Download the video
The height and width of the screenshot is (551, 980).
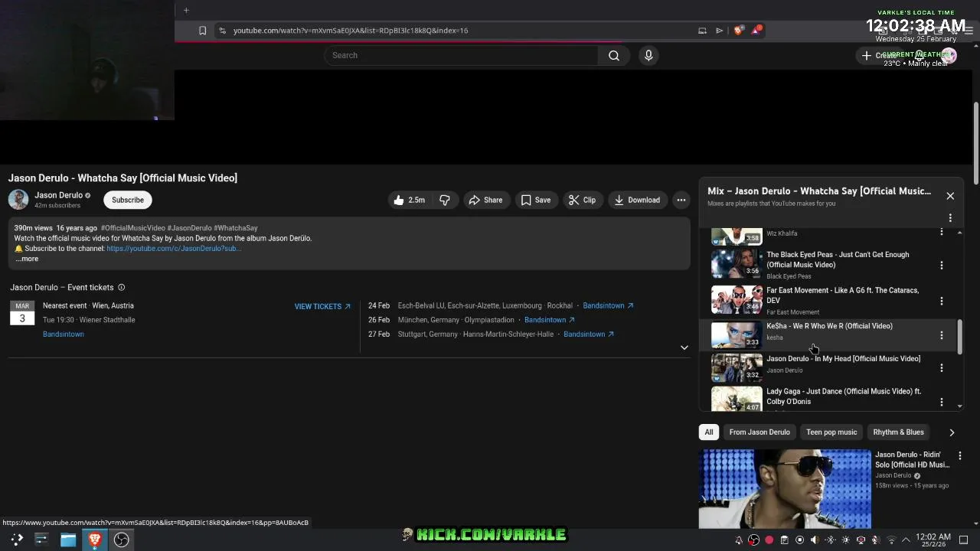tap(637, 200)
